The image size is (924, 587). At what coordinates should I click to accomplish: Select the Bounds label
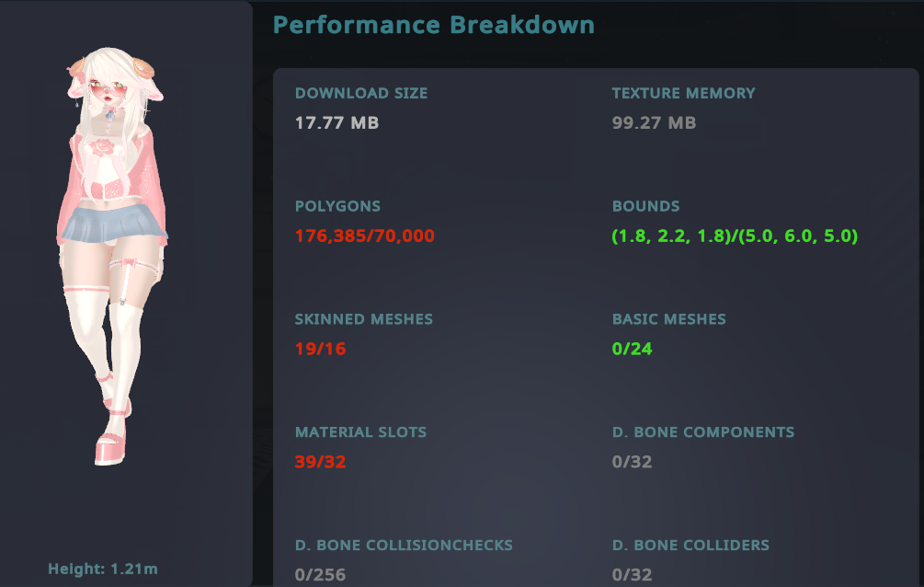645,206
